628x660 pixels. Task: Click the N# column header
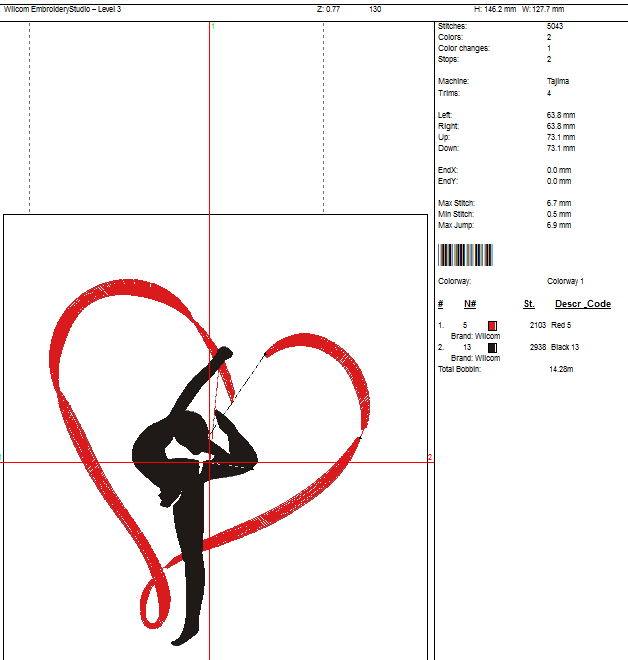[470, 304]
